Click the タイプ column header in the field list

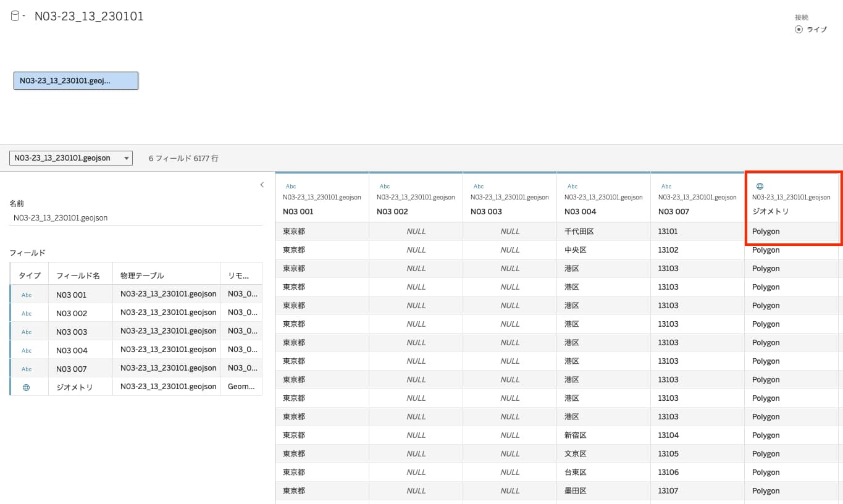pos(28,274)
